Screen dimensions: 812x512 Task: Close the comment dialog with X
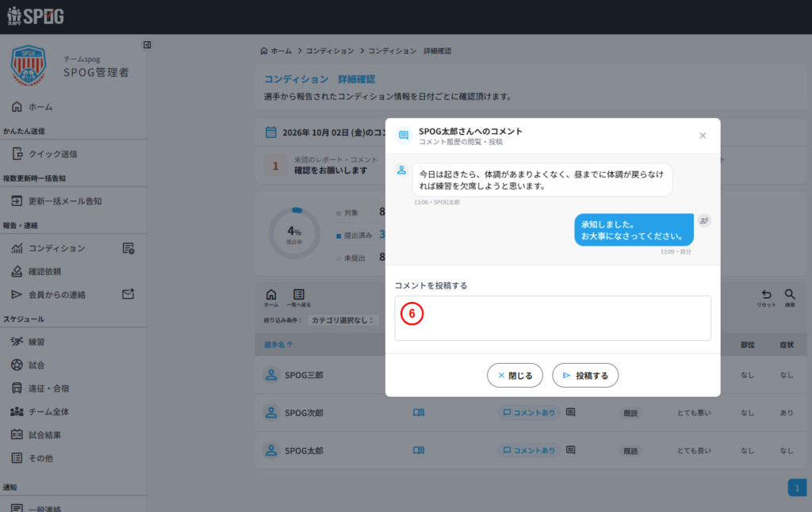click(x=703, y=136)
